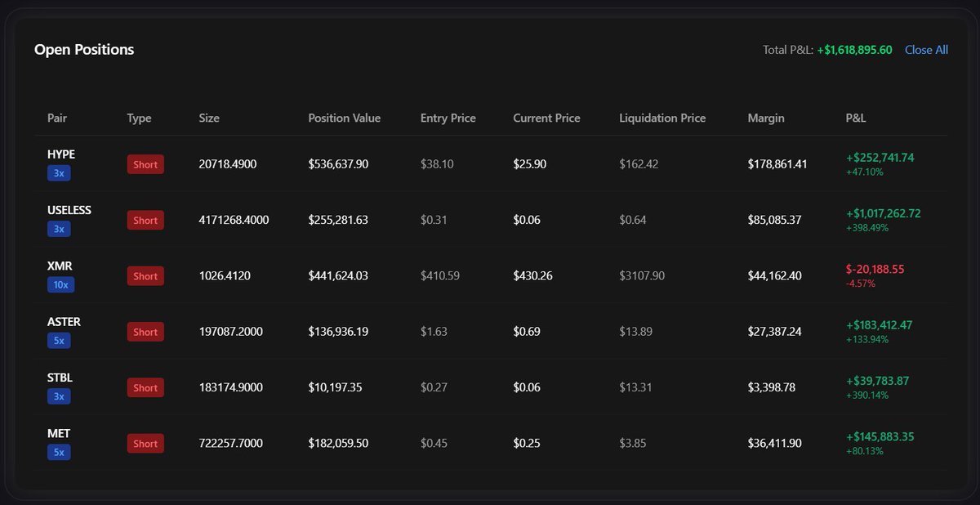This screenshot has width=980, height=505.
Task: Click the Short tag on HYPE row
Action: pos(145,164)
